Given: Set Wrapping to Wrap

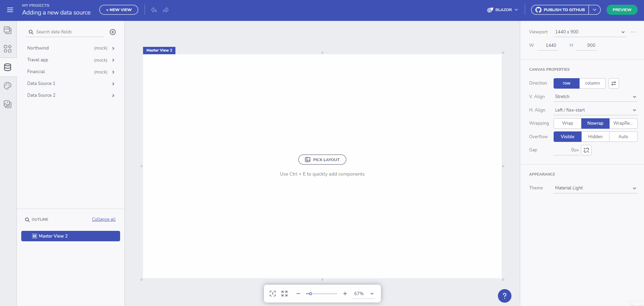Looking at the screenshot, I should [567, 123].
